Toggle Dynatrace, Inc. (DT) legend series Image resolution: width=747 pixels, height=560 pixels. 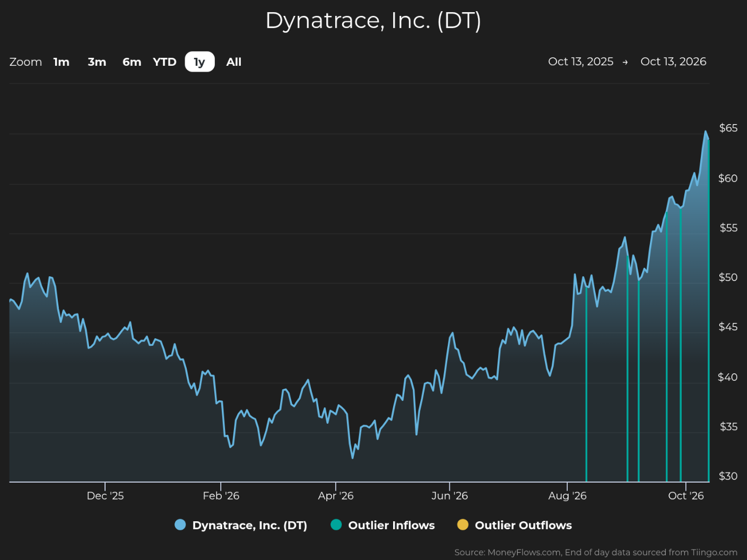(241, 525)
